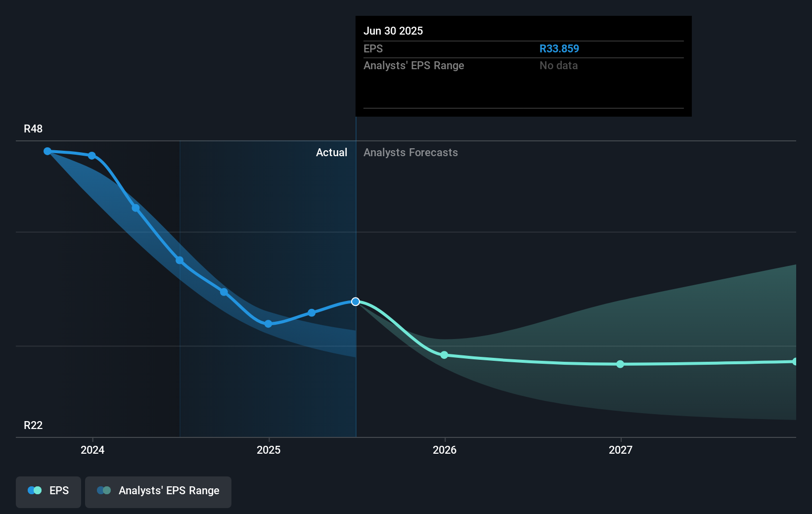Viewport: 812px width, 514px height.
Task: Click the Jun 30 2025 tooltip date header
Action: click(x=393, y=31)
